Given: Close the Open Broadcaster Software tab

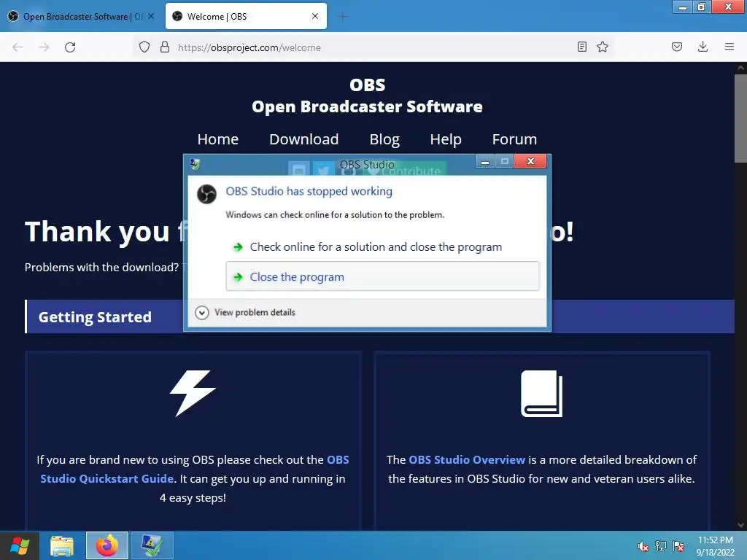Looking at the screenshot, I should pyautogui.click(x=151, y=16).
